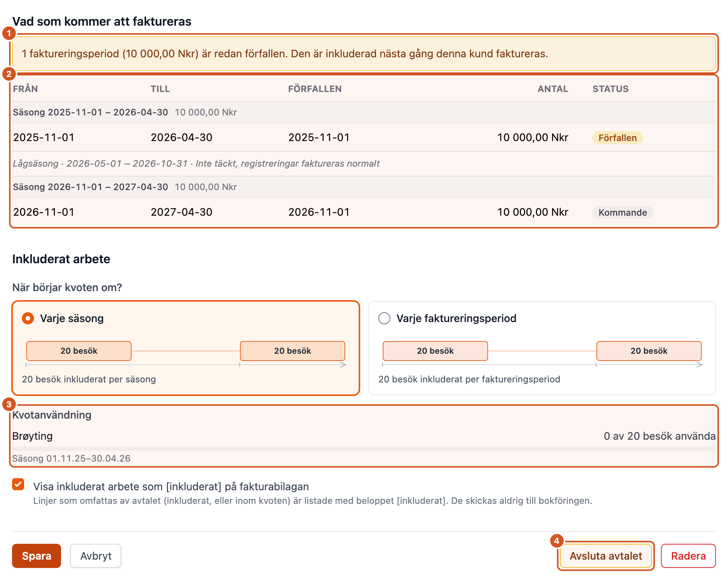Screen dimensions: 728x580
Task: Click the 'Kommande' status badge
Action: 622,212
